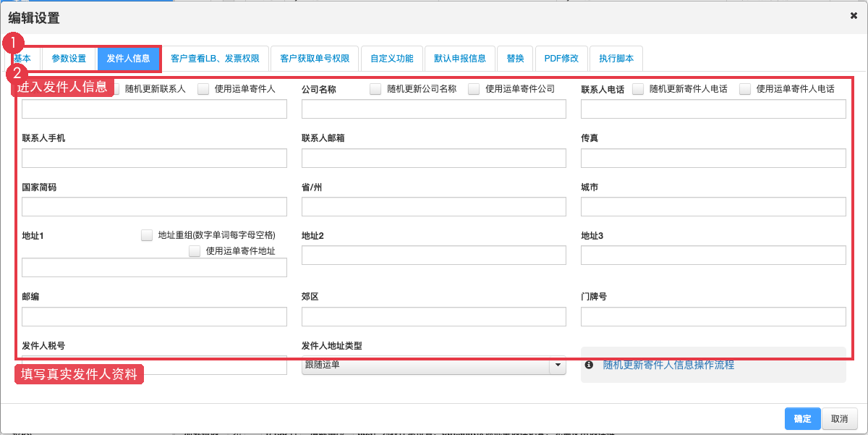
Task: Click into the 地址1 input field
Action: [154, 268]
